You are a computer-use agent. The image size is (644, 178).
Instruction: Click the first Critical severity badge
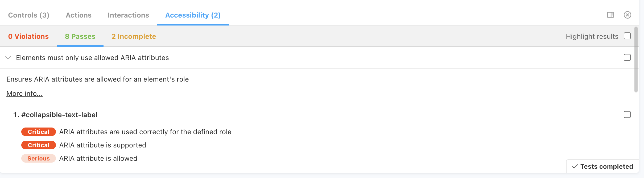[39, 132]
